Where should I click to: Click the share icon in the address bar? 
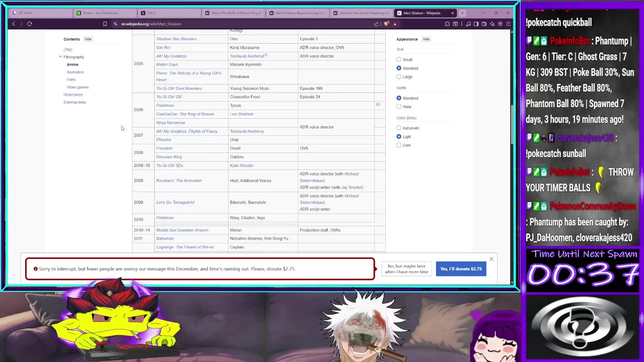pyautogui.click(x=376, y=24)
